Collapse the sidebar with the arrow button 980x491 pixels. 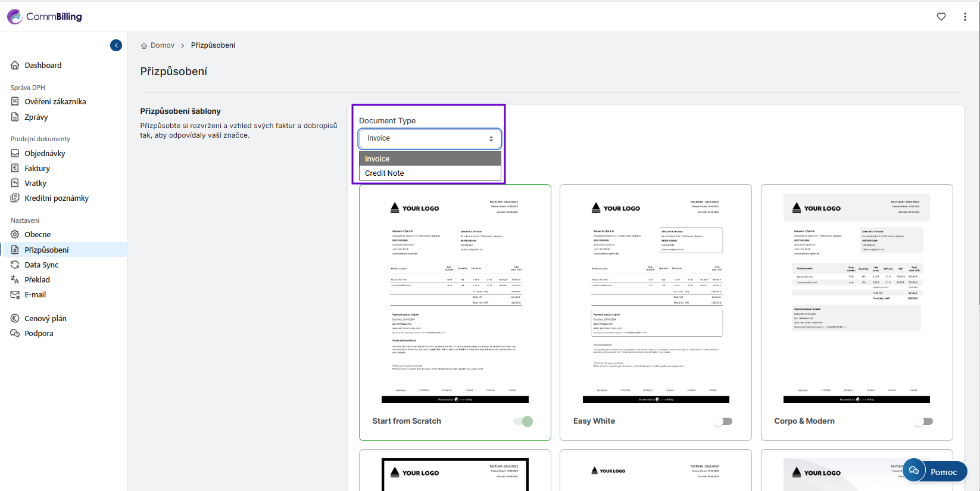coord(116,45)
